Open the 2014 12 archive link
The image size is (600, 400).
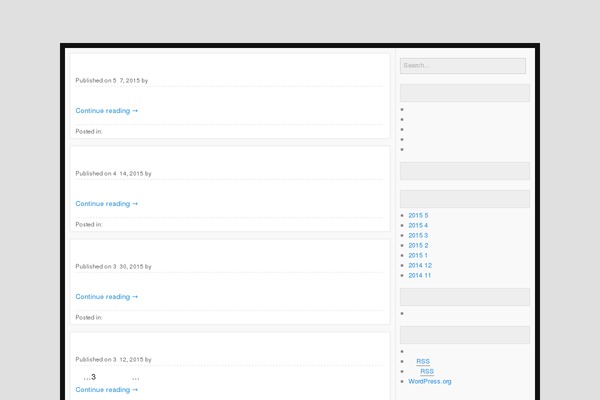point(420,265)
